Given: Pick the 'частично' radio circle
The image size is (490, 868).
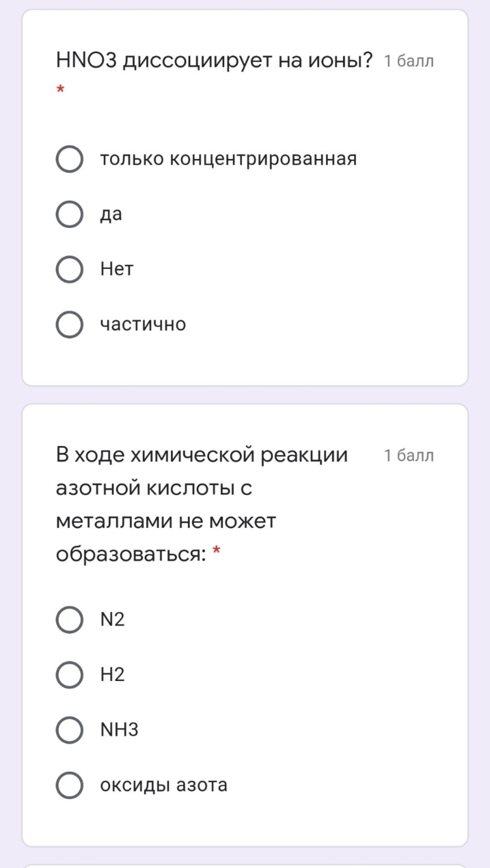Looking at the screenshot, I should 69,325.
